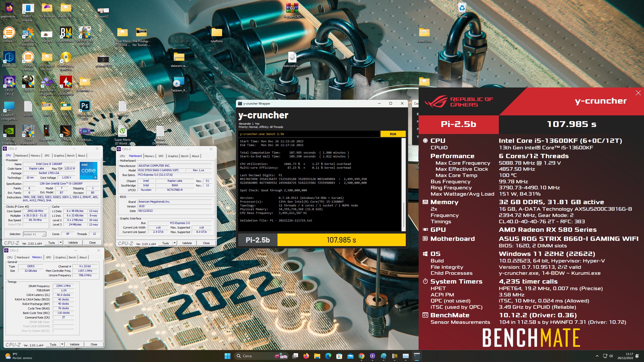Click the clock and date in taskbar
644x362 pixels.
pos(625,356)
